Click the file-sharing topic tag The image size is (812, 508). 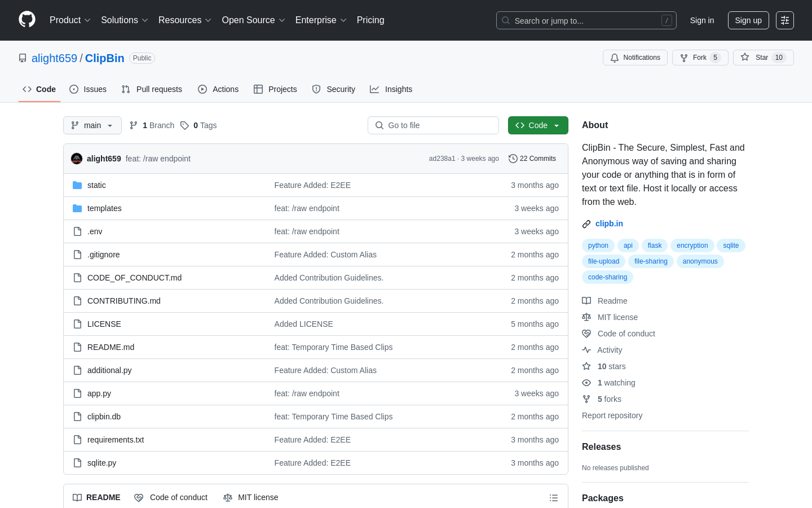(x=651, y=261)
